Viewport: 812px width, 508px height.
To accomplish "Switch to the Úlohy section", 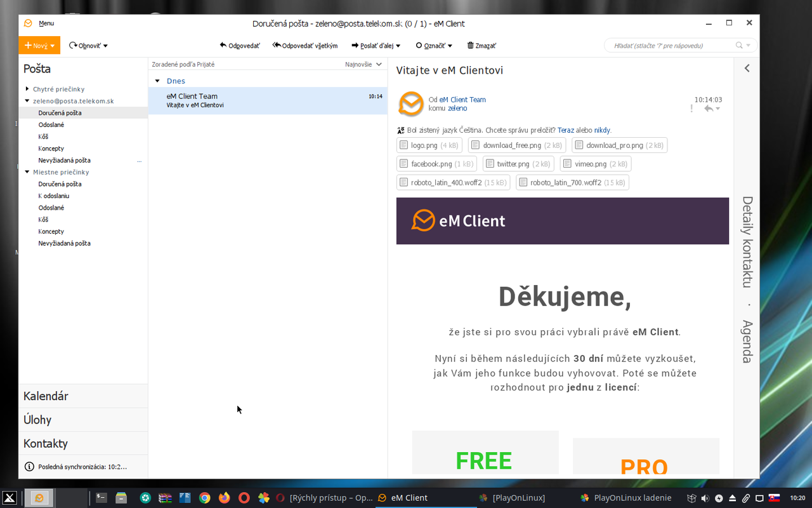I will (83, 420).
